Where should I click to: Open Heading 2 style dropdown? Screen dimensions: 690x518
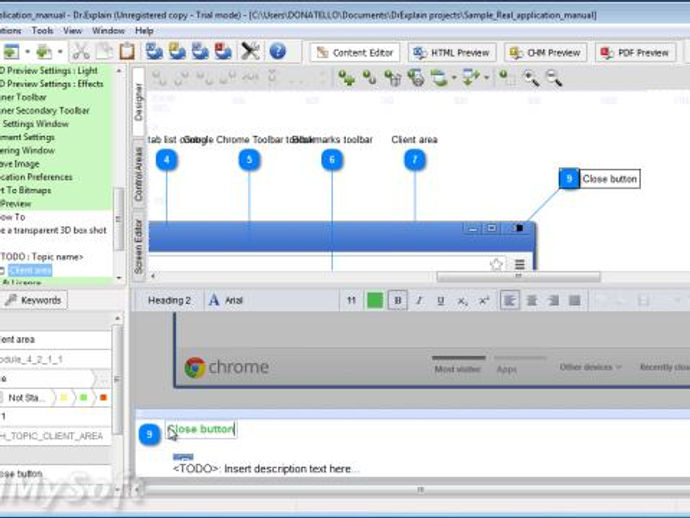tap(169, 301)
